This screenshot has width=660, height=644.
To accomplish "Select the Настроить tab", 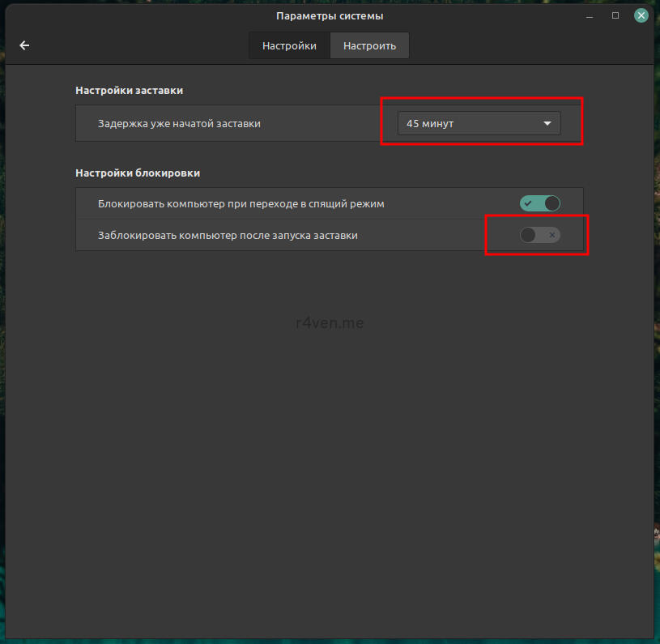I will coord(369,45).
